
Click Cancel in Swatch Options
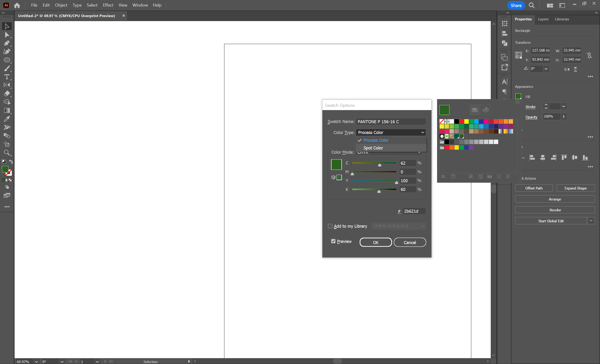[410, 242]
